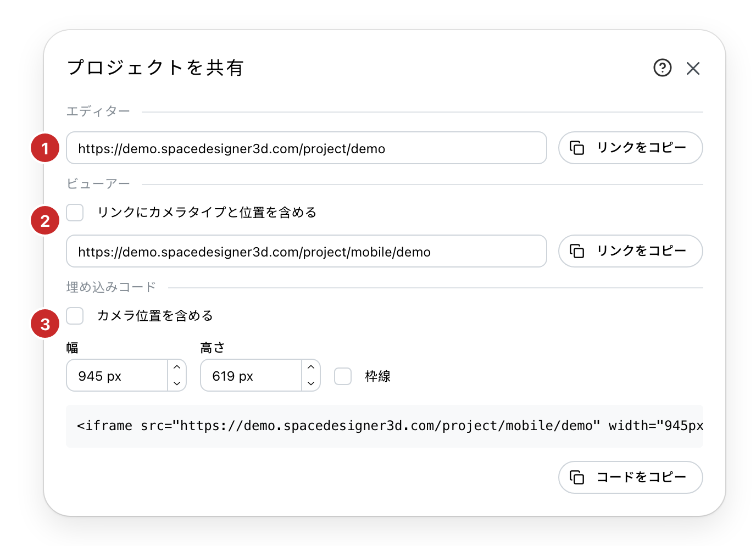Screen dimensions: 756x546
Task: Decrease the 幅 value with down arrow
Action: click(177, 383)
